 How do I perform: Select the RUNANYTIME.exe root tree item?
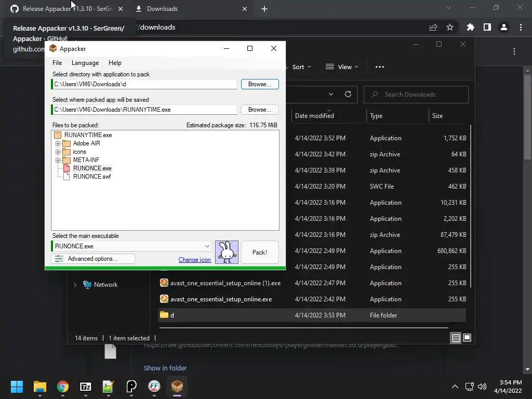[88, 135]
